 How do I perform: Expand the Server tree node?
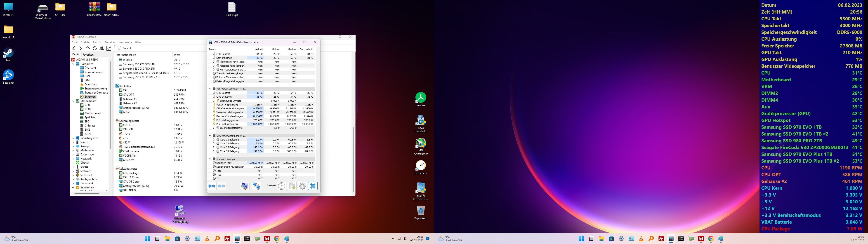(73, 142)
